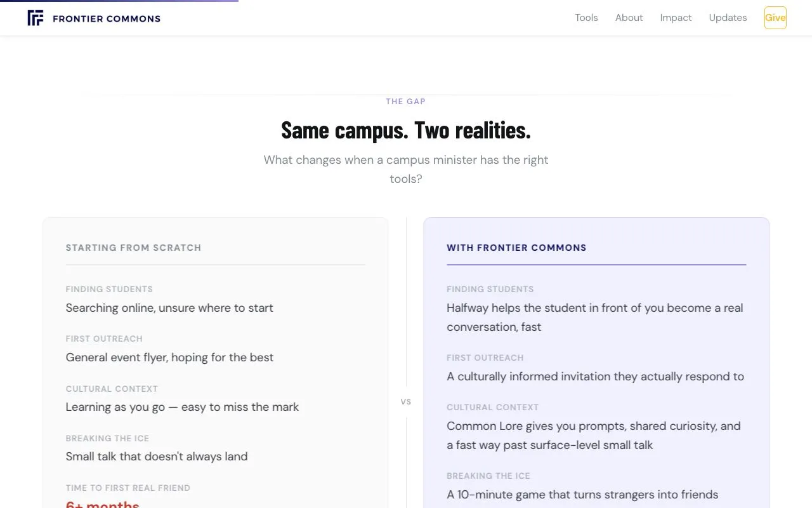Click 'FIRST OUTREACH' label in right card
Image resolution: width=812 pixels, height=508 pixels.
[x=485, y=358]
